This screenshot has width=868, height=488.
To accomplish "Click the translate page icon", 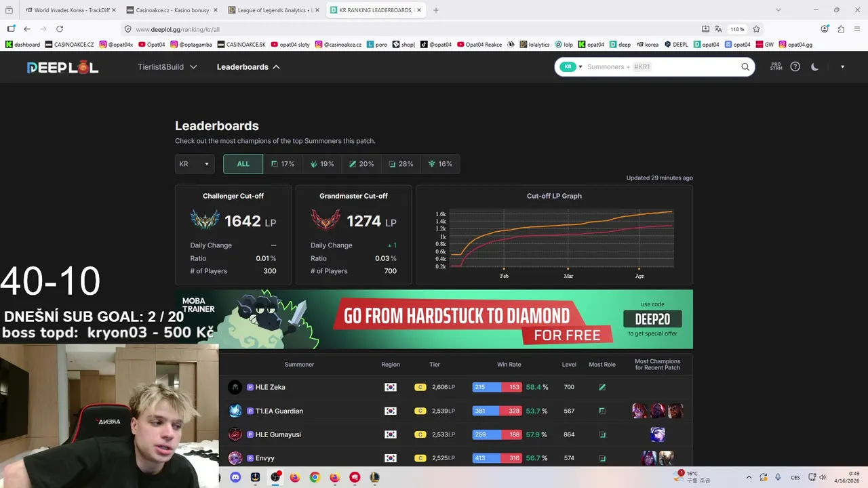I will 718,29.
